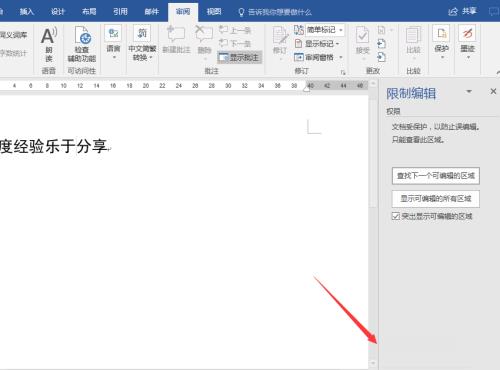Viewport: 500px width, 370px height.
Task: Click the Reject change icon in 更改 group
Action: (382, 30)
